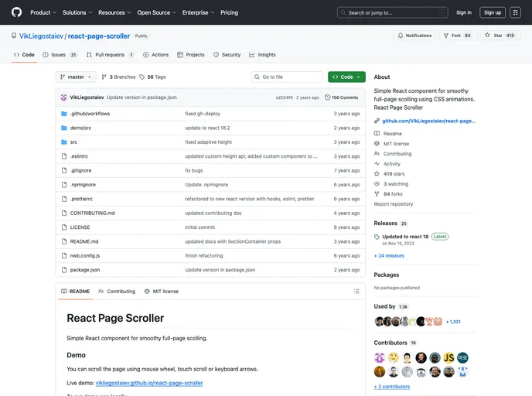Select the Contributing tab below files

click(x=116, y=292)
